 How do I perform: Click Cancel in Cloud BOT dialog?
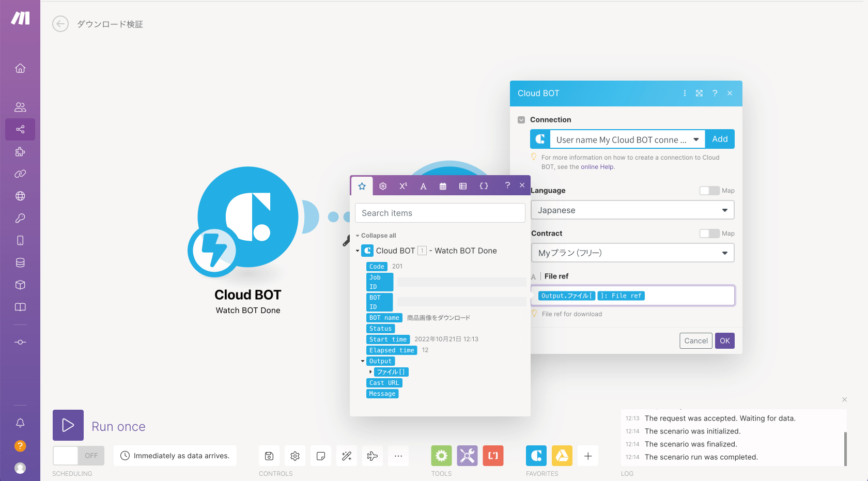696,341
